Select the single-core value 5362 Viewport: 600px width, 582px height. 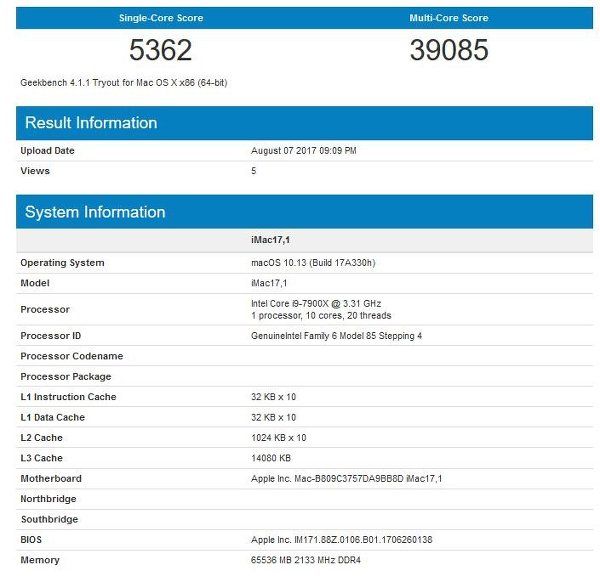(160, 50)
